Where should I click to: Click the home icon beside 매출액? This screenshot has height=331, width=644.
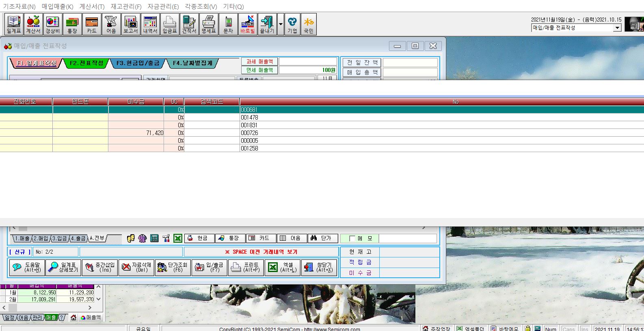[x=73, y=318]
